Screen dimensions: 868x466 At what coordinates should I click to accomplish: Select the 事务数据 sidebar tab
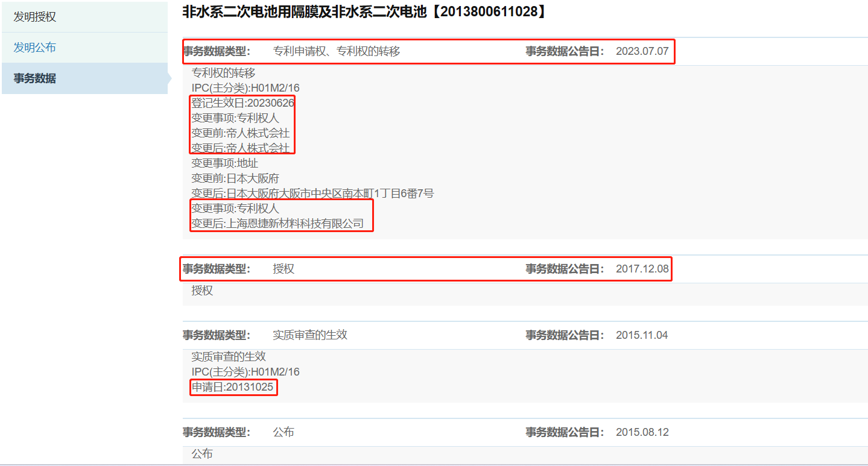(x=35, y=78)
